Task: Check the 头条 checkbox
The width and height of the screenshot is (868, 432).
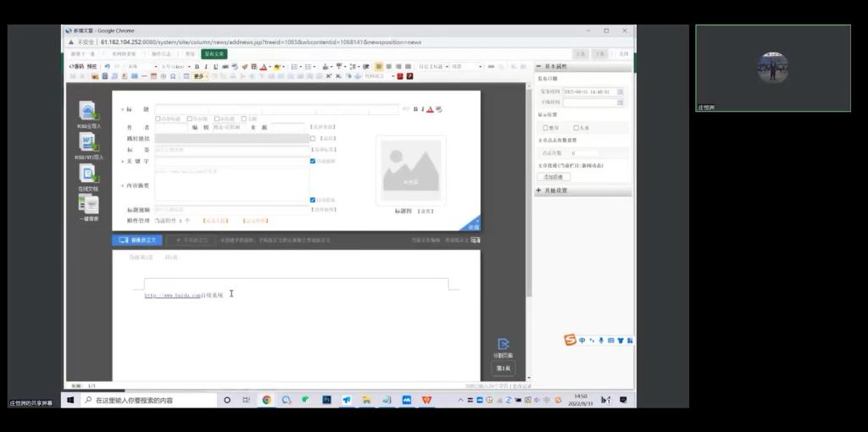Action: [x=576, y=128]
